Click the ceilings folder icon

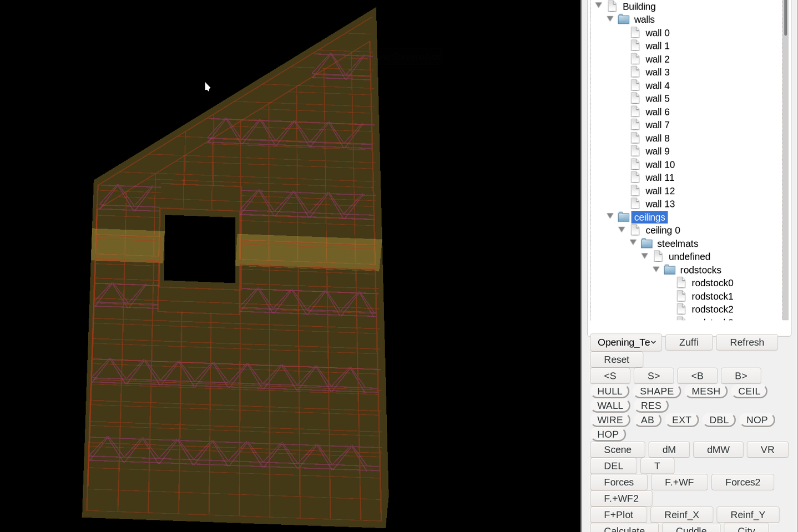tap(624, 217)
